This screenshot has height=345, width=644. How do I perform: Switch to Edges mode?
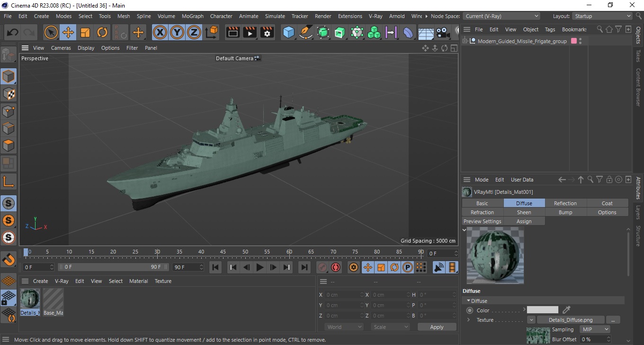(x=9, y=128)
